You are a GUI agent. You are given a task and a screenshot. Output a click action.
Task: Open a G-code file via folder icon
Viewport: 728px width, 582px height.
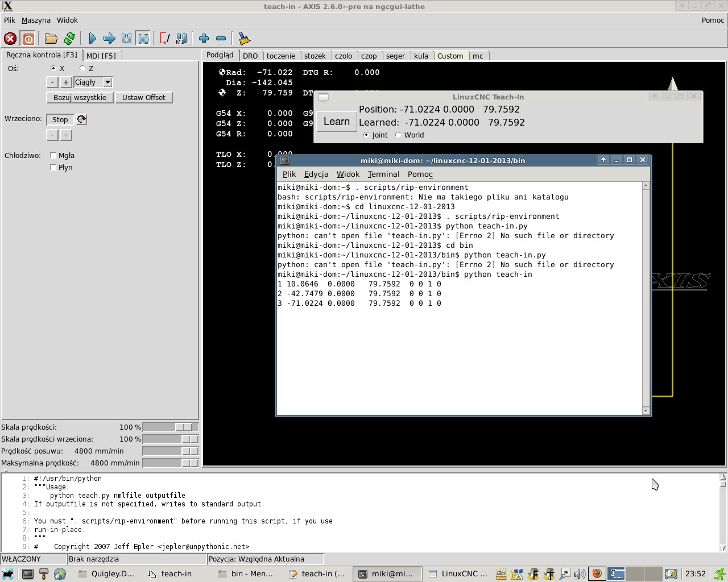(51, 39)
